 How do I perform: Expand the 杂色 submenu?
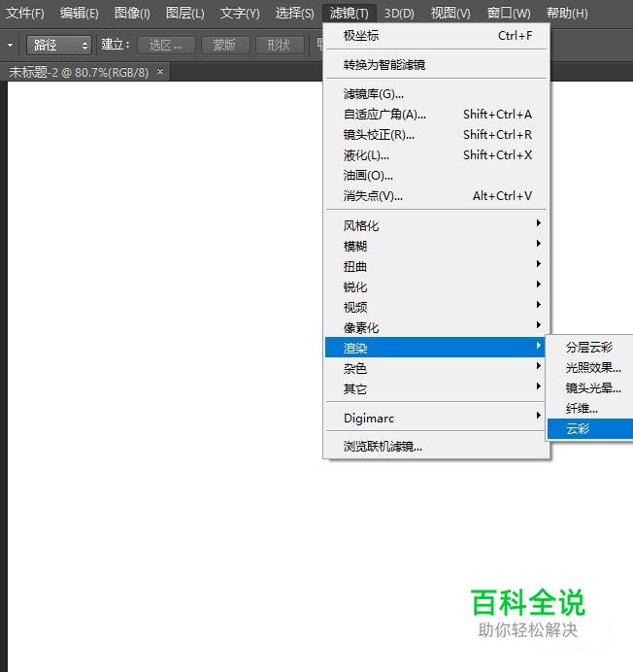tap(437, 368)
